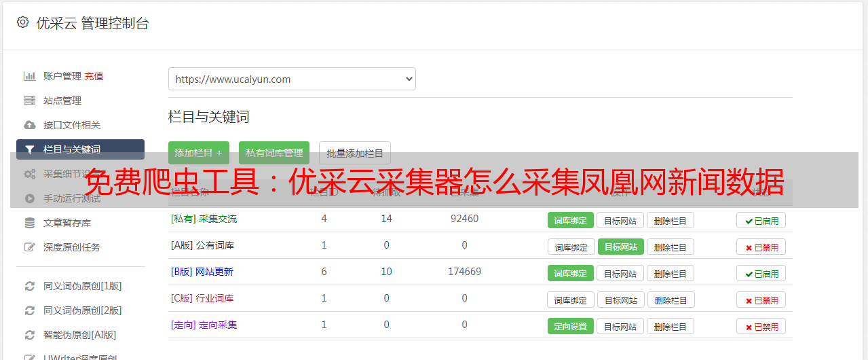
Task: Click the [私有] 采集交流 column name
Action: 204,219
